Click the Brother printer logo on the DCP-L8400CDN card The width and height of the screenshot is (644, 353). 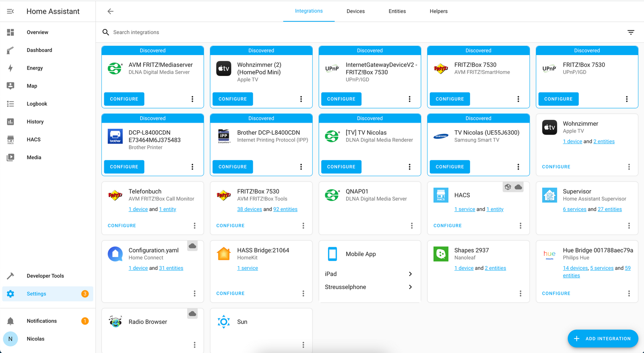pyautogui.click(x=116, y=136)
